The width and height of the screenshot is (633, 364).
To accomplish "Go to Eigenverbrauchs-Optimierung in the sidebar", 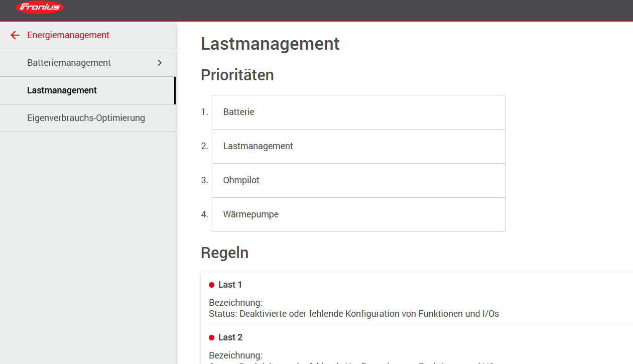I will coord(86,118).
